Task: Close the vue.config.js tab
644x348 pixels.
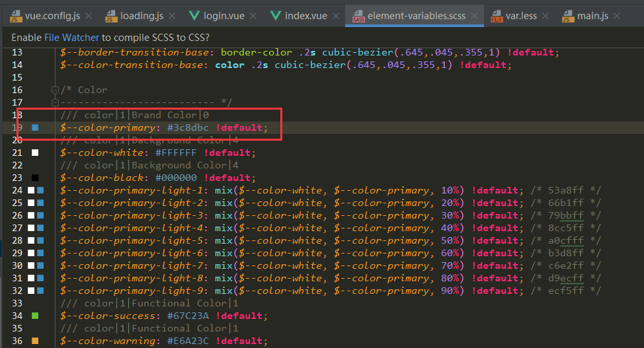Action: point(89,16)
